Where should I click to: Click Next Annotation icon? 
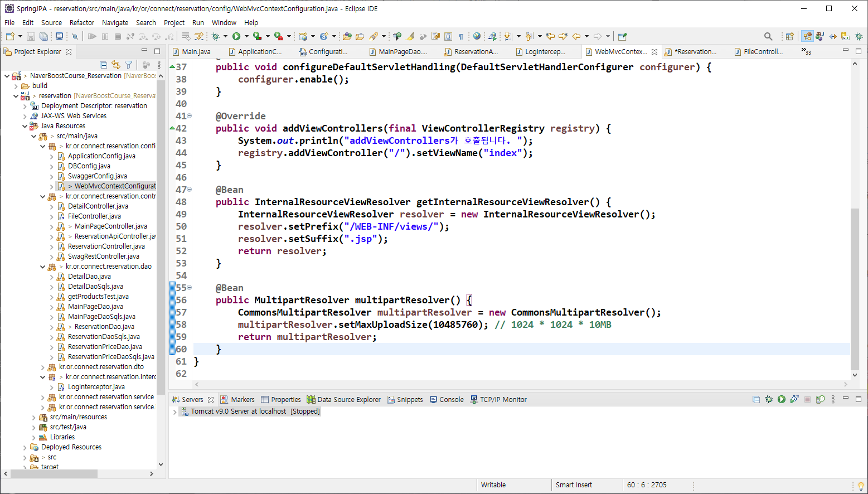point(508,36)
